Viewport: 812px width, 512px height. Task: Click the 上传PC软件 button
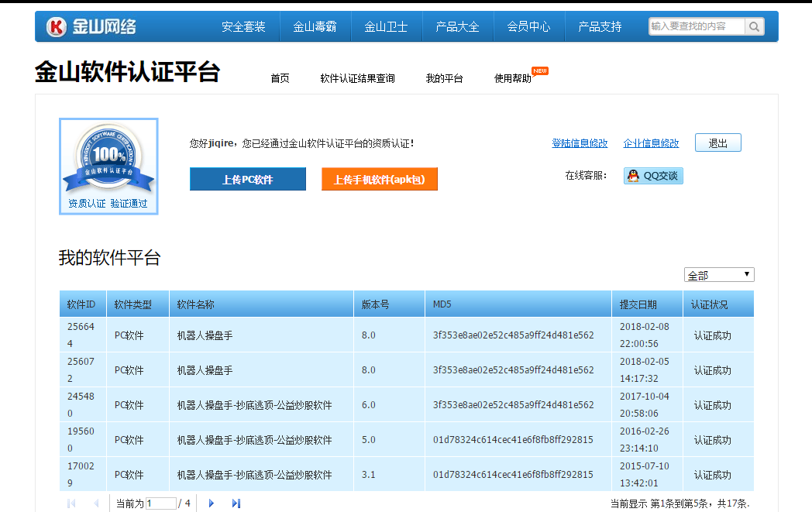click(247, 179)
